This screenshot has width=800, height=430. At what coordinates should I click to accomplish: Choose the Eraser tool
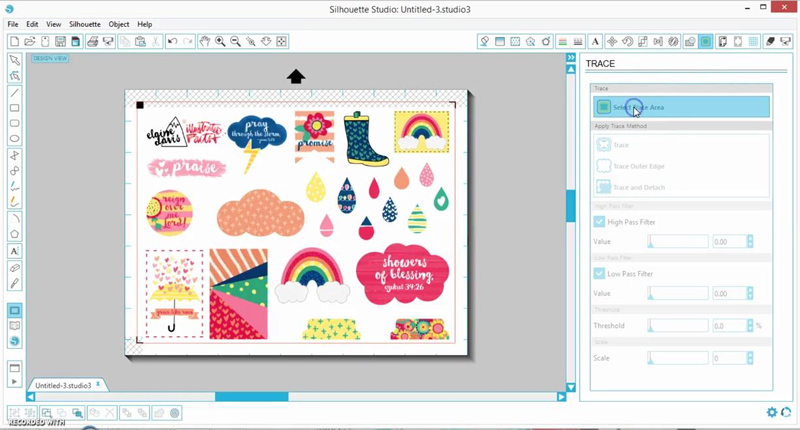coord(14,267)
